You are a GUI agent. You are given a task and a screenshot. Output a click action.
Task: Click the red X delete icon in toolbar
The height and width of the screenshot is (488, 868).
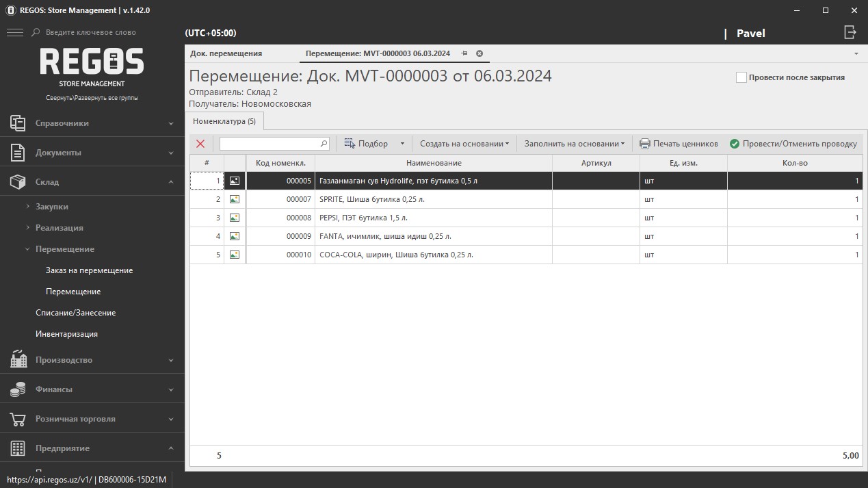coord(200,144)
